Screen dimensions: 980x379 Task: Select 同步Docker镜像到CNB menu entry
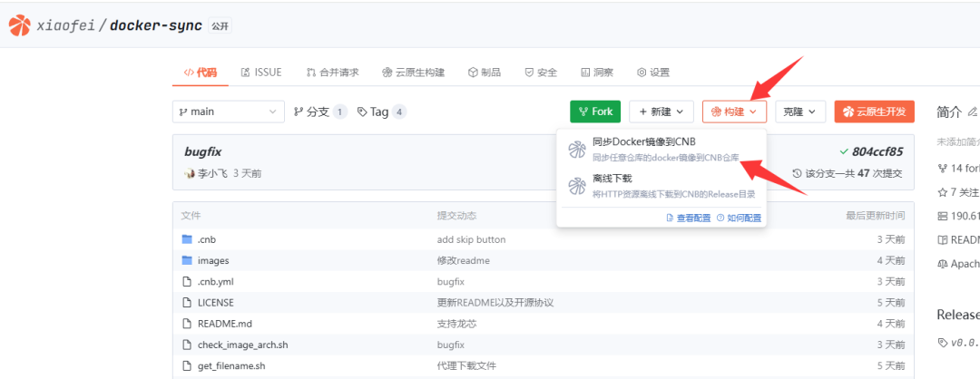coord(661,150)
